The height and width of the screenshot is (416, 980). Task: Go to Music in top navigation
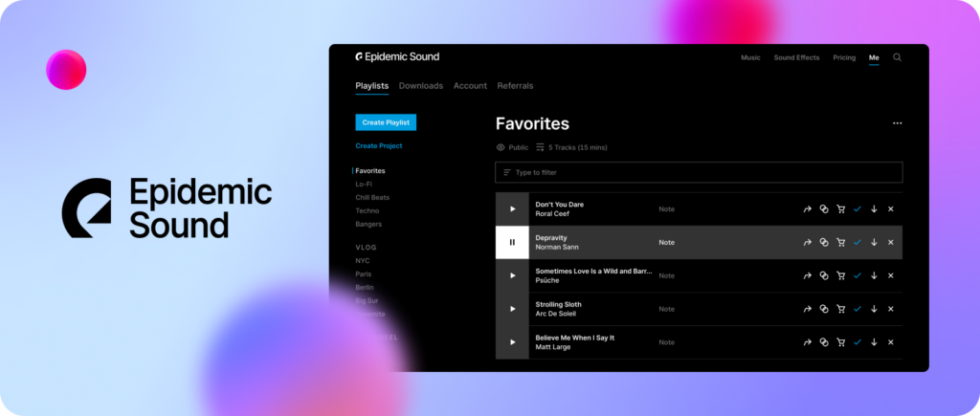[x=750, y=57]
